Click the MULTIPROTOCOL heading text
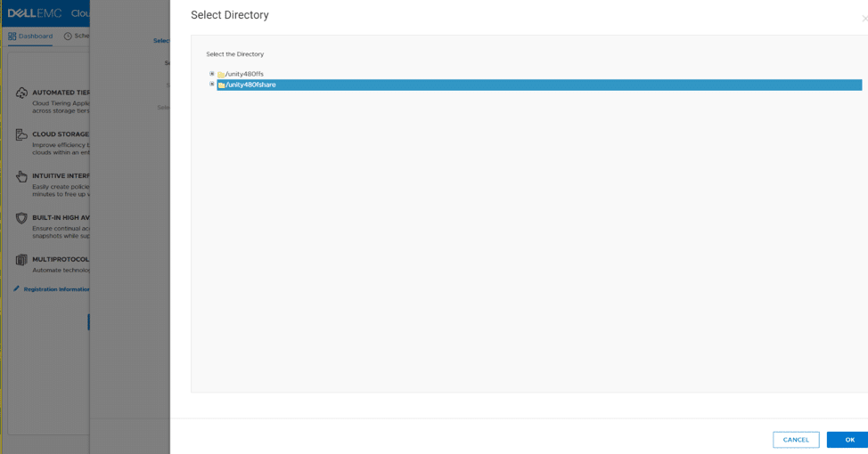Screen dimensions: 868x454 click(x=61, y=259)
